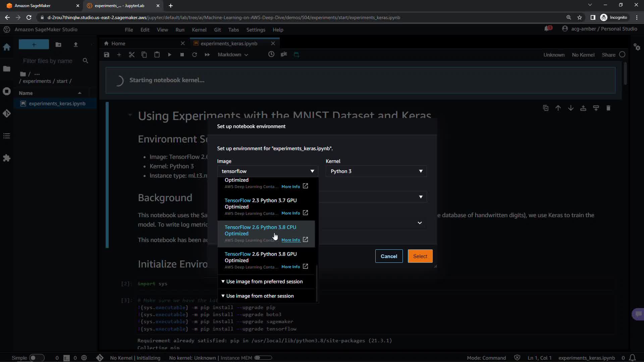Click the save notebook icon
The image size is (644, 362).
point(107,55)
